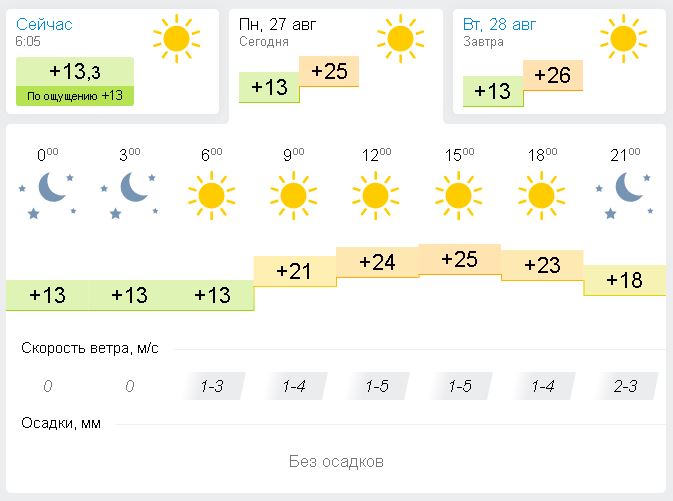The image size is (673, 501).
Task: Switch to the Пн, 27 авг tab
Action: [x=340, y=60]
